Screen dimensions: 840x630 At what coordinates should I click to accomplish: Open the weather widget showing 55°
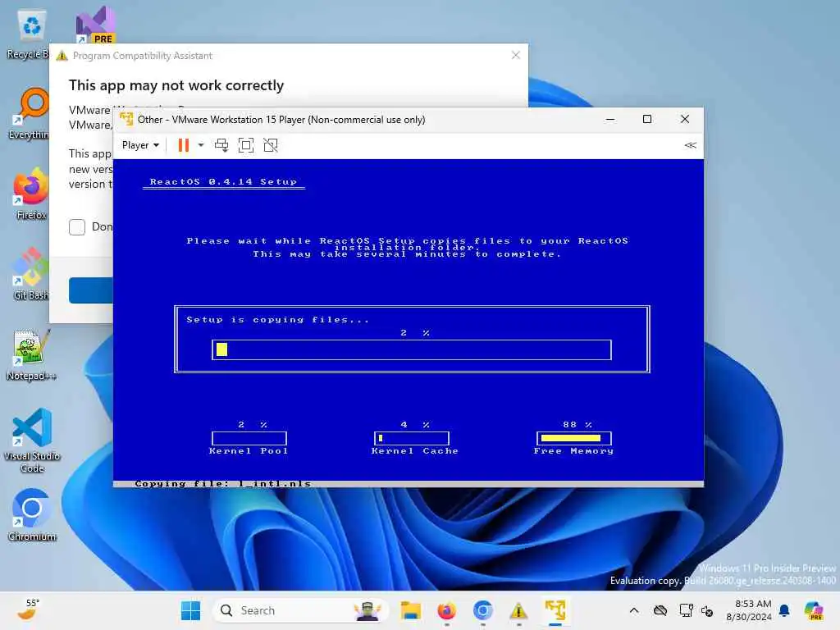28,609
